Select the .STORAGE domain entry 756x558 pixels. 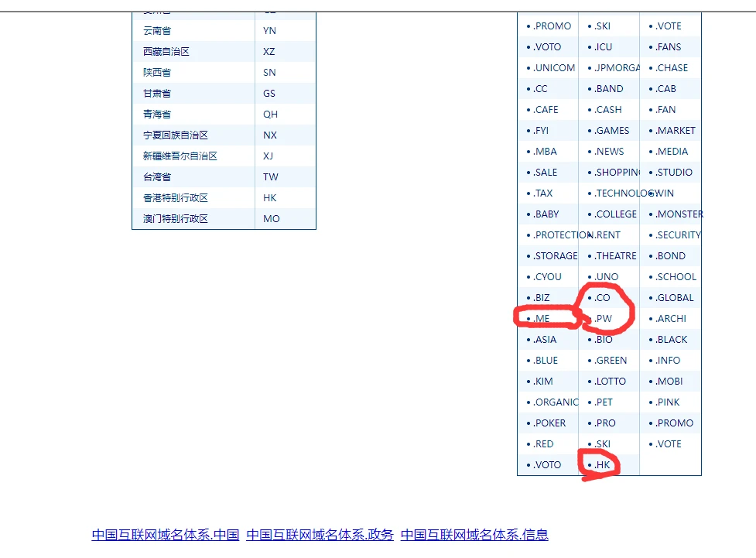point(556,256)
